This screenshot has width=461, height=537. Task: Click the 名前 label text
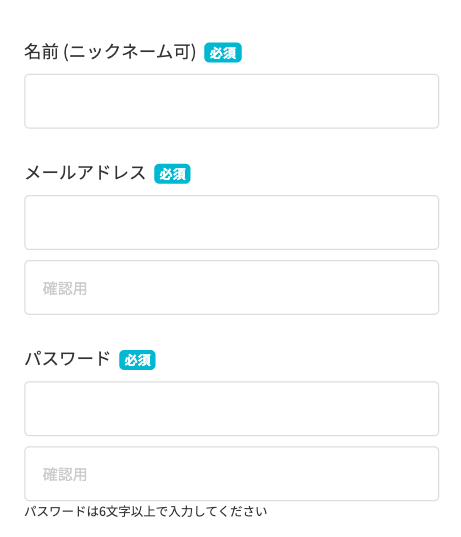(x=41, y=52)
